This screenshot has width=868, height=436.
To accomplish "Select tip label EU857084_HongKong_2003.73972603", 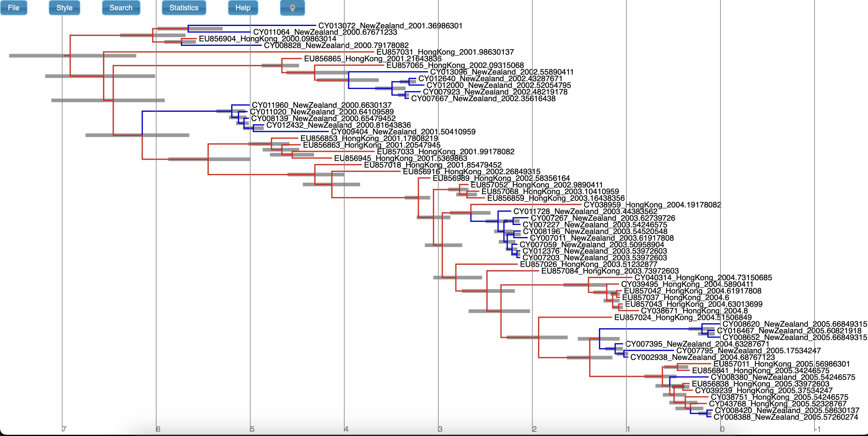I will pos(610,271).
